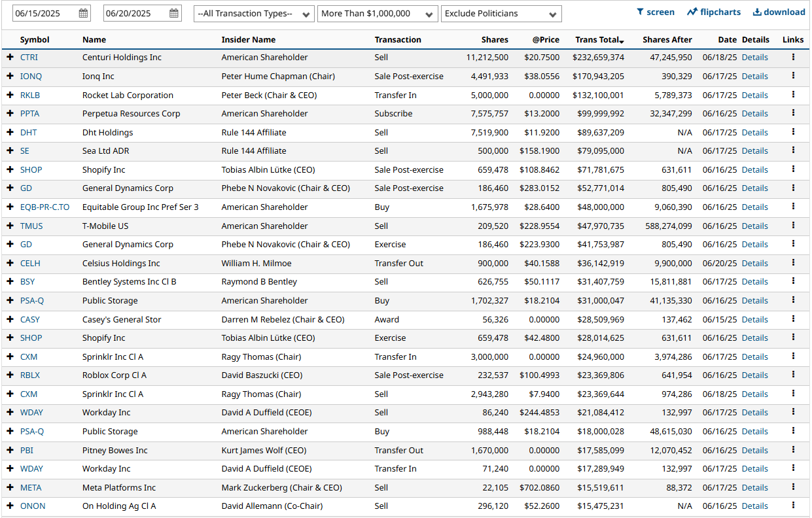Select the $702.0860 price cell
This screenshot has width=812, height=518.
(540, 487)
